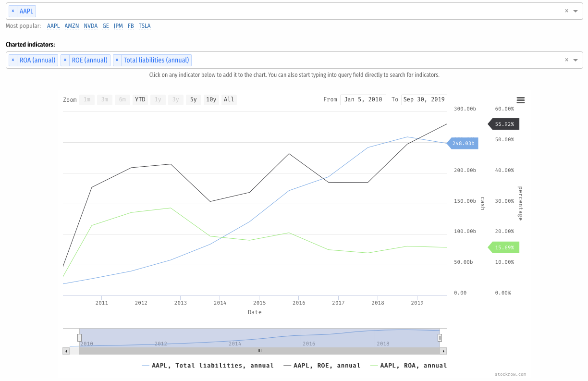Edit the From date field
The height and width of the screenshot is (381, 588).
tap(363, 99)
